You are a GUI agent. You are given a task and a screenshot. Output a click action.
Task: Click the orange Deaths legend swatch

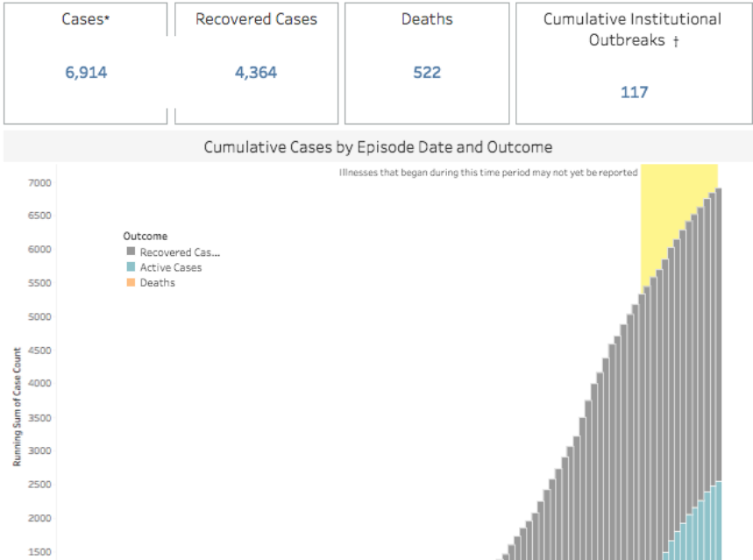point(131,283)
